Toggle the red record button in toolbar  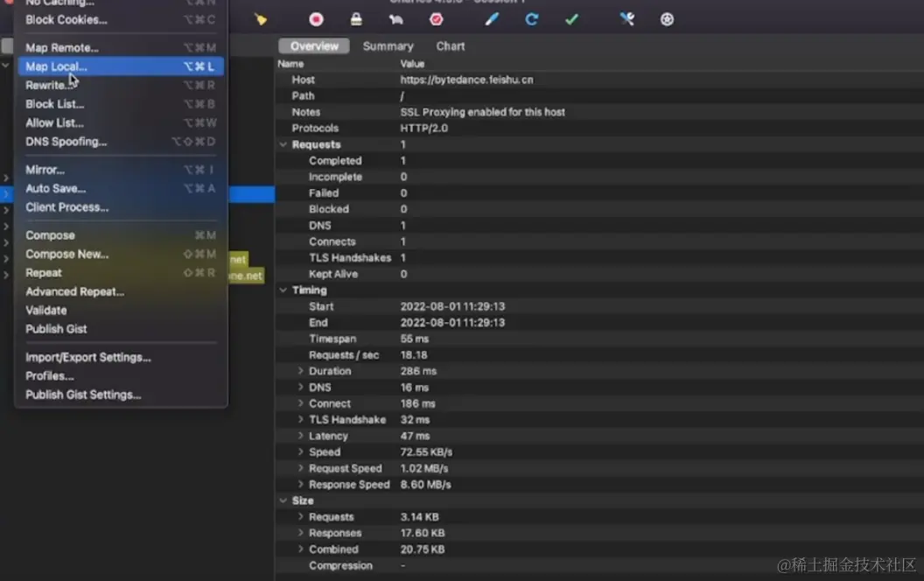pyautogui.click(x=316, y=19)
